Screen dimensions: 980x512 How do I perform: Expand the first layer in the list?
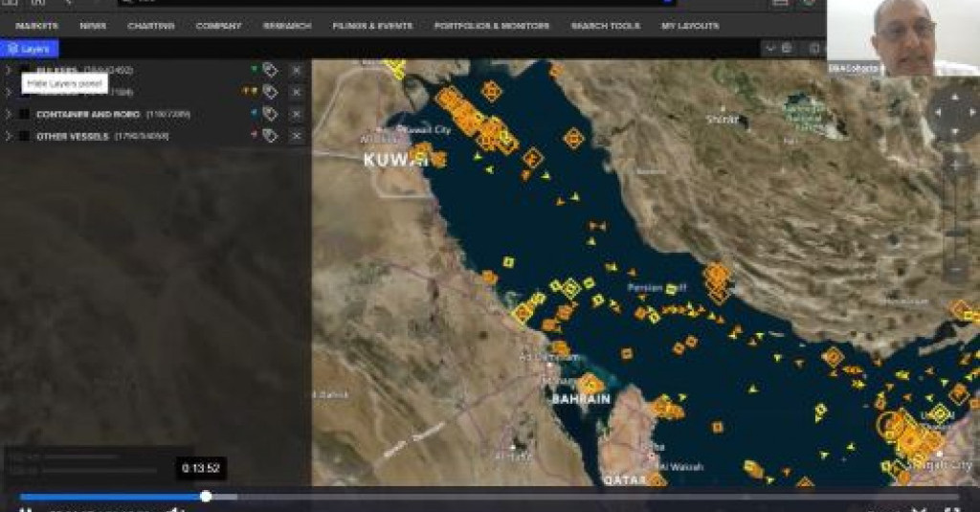[x=9, y=70]
